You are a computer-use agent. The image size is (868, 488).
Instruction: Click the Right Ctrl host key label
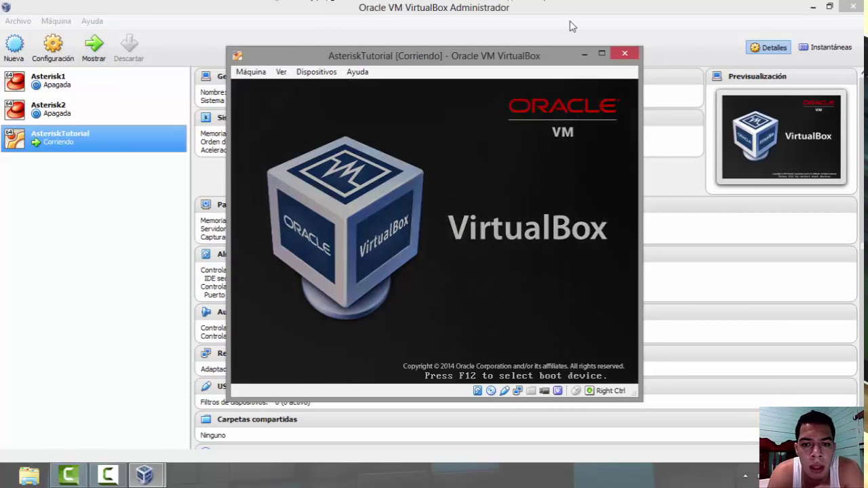pyautogui.click(x=610, y=391)
